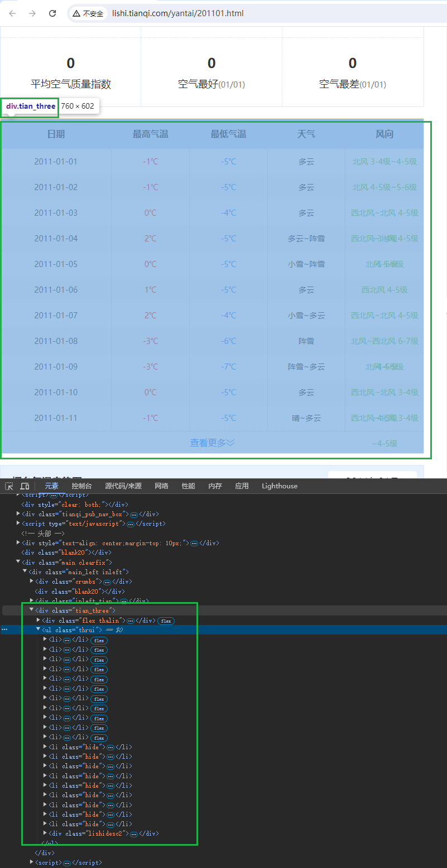This screenshot has width=447, height=868.
Task: Click 北风~西北风 6-7级 wind cell
Action: (384, 341)
